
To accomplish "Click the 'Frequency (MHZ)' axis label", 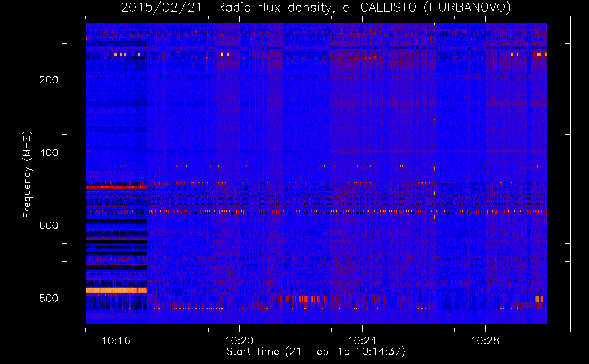I will 27,175.
